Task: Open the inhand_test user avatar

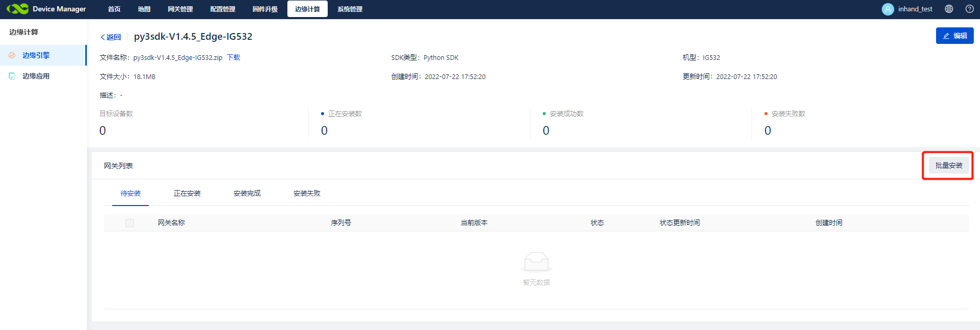Action: click(x=887, y=9)
